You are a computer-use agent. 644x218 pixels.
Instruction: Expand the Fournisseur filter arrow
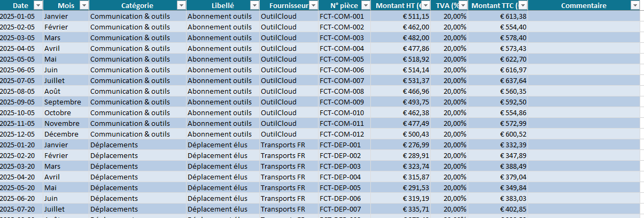[313, 5]
